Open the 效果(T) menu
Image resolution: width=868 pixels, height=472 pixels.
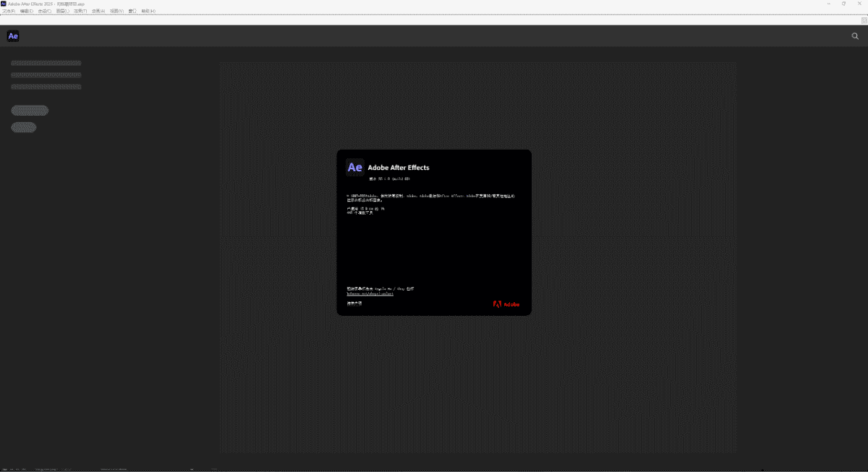[80, 12]
